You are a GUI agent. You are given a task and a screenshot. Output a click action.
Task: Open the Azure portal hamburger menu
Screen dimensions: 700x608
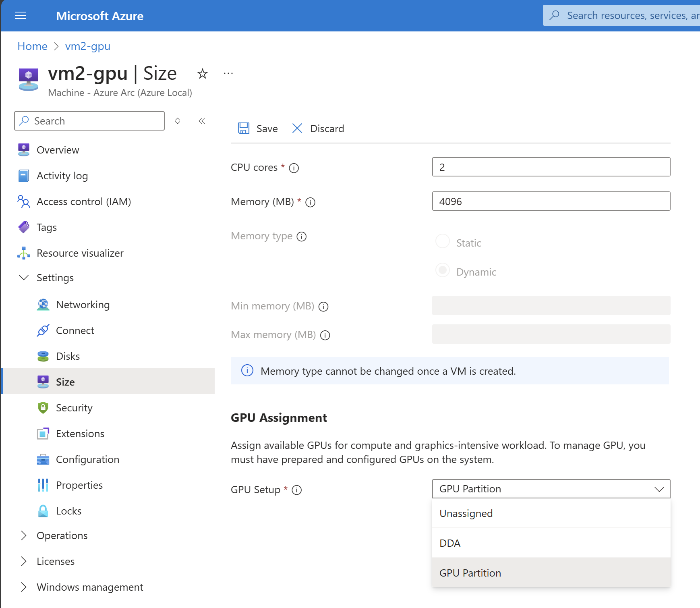(x=21, y=16)
